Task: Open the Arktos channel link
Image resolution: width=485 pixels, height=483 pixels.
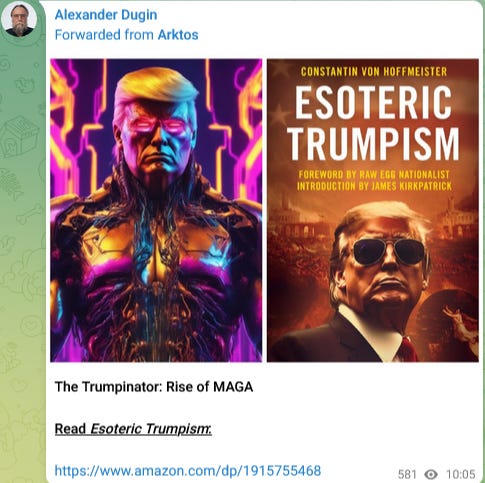Action: coord(178,35)
